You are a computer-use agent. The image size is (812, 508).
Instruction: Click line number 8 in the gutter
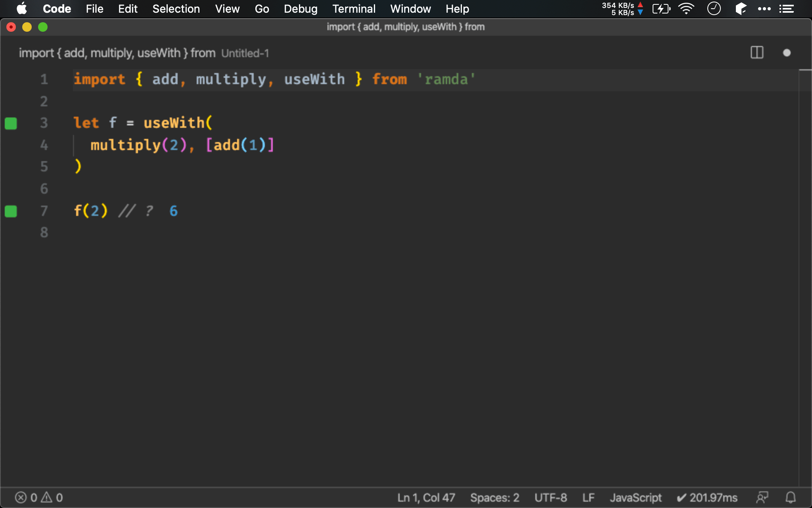44,232
